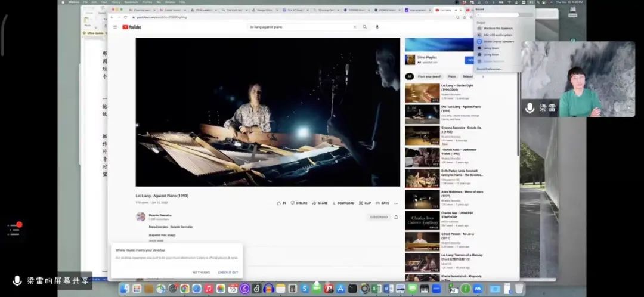Open the more actions ellipsis below the video
The image size is (644, 297).
tap(396, 203)
